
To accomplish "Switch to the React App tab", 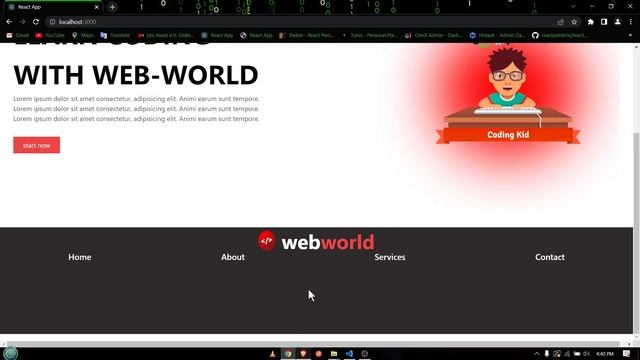I will click(x=51, y=7).
